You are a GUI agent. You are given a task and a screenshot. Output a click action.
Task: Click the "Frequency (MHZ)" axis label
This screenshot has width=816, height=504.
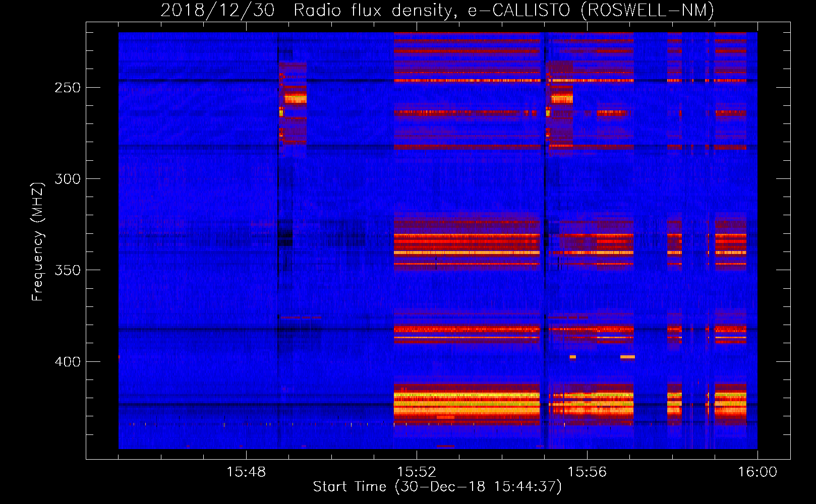38,241
